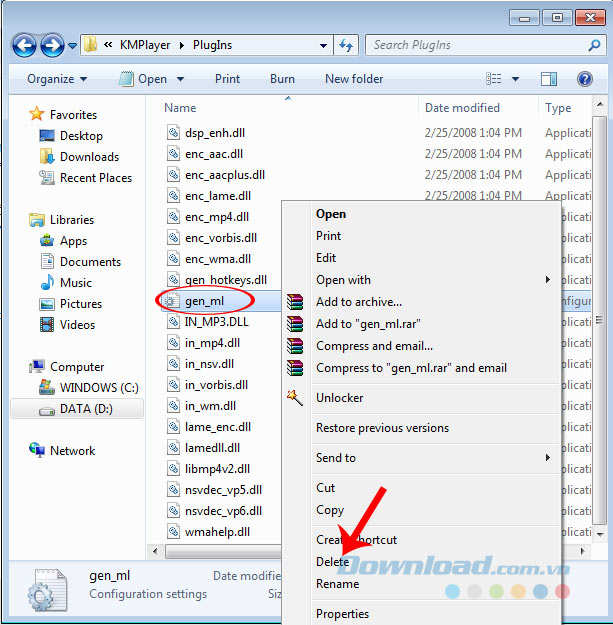Choose Compress and email... option
Screen dimensions: 613x625
[422, 346]
